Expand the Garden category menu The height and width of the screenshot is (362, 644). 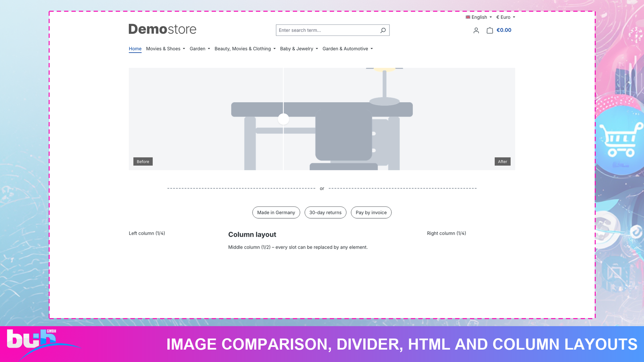click(x=200, y=49)
